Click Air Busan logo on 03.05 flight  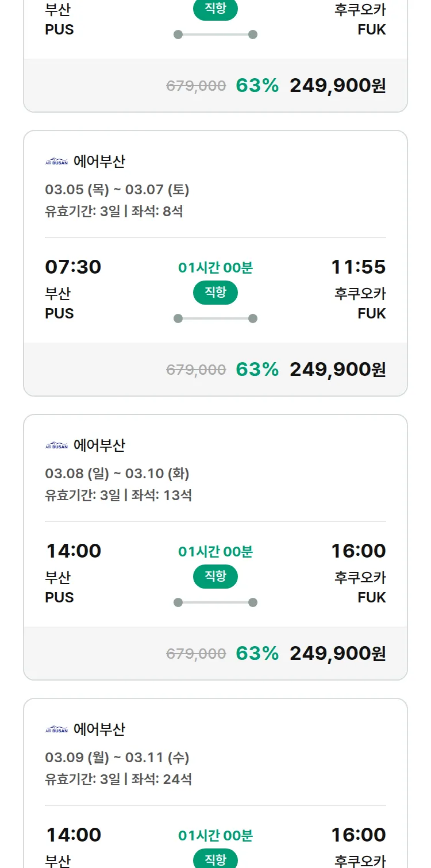pos(56,162)
